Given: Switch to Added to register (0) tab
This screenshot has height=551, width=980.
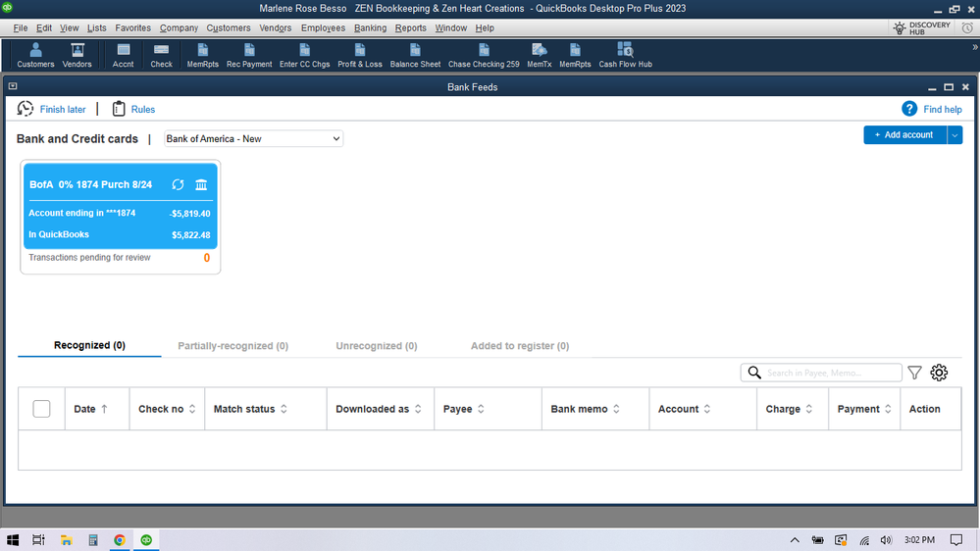Looking at the screenshot, I should coord(520,346).
